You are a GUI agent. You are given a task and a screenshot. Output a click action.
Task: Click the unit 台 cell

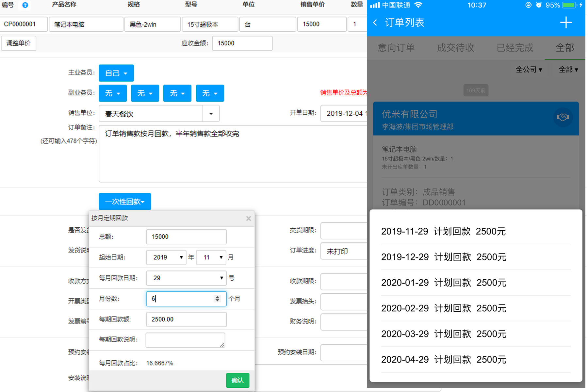[268, 24]
